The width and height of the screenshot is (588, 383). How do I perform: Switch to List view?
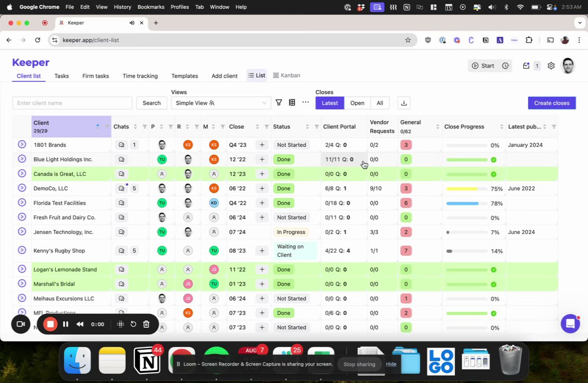tap(257, 76)
